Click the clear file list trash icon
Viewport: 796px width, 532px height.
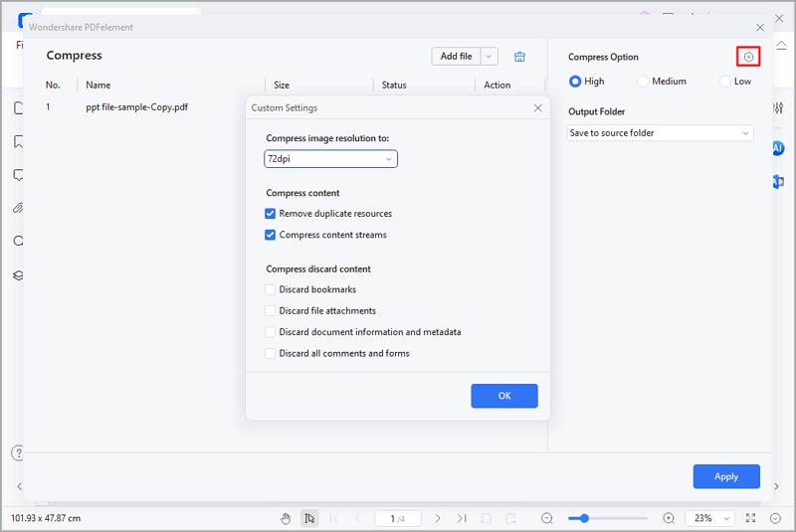(519, 57)
